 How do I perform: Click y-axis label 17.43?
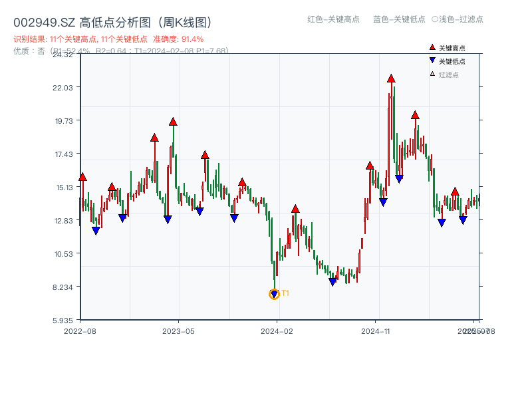64,154
